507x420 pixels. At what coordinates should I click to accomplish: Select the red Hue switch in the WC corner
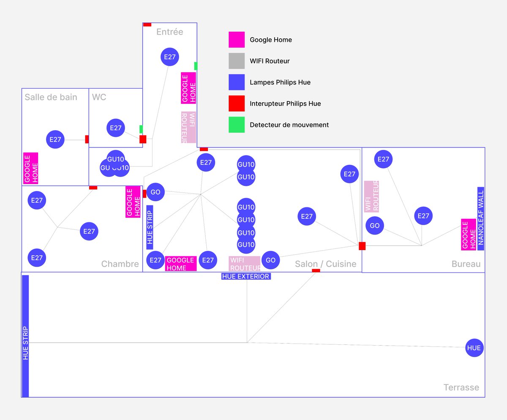pos(143,139)
